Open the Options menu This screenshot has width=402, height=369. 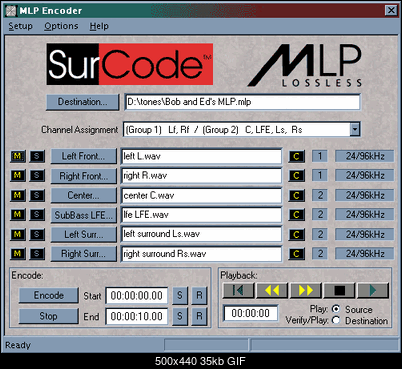tap(61, 26)
